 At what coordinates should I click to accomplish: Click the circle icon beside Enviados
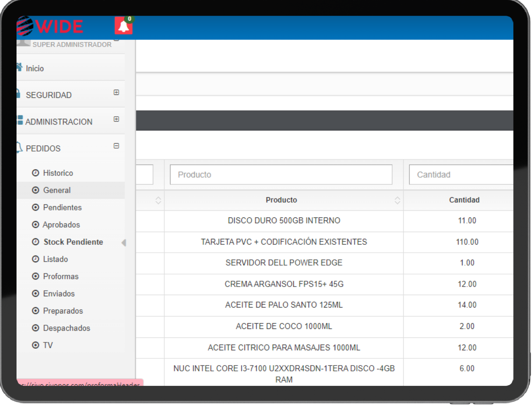pos(36,294)
